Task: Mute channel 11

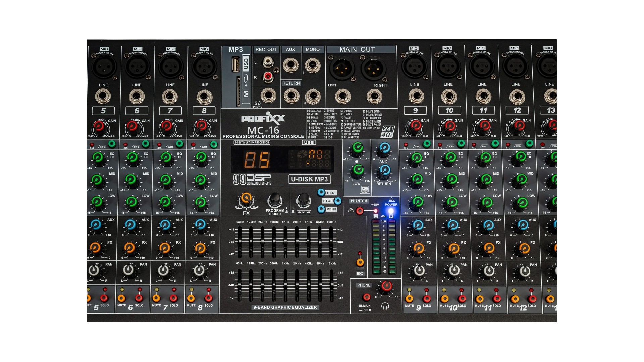Action: [480, 299]
